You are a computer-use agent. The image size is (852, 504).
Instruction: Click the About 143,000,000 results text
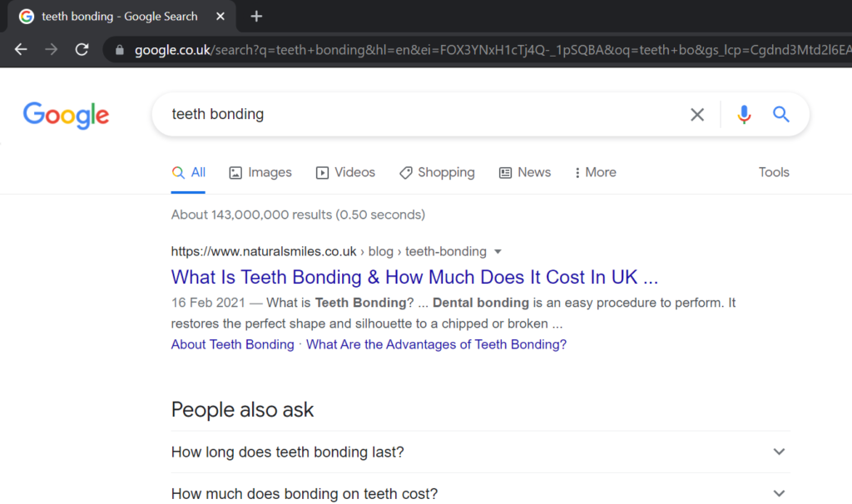298,215
